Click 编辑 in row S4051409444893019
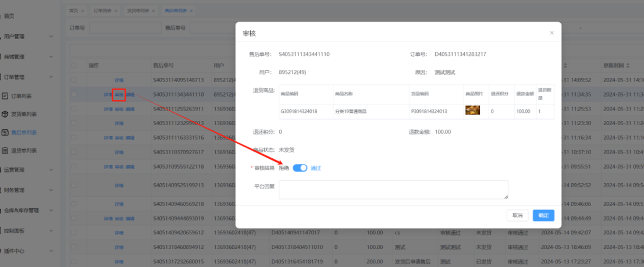Image resolution: width=644 pixels, height=267 pixels. coord(130,219)
